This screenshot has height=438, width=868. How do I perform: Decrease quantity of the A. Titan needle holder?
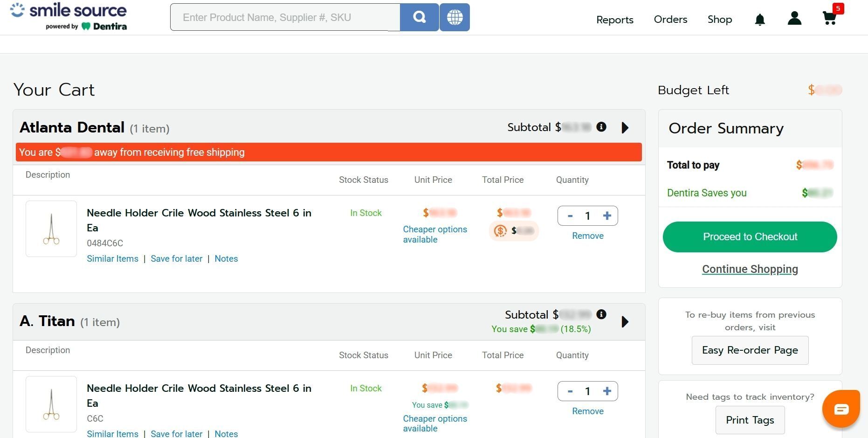coord(570,391)
